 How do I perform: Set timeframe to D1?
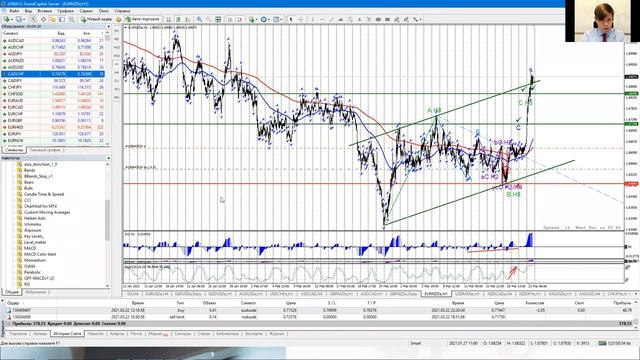point(116,81)
